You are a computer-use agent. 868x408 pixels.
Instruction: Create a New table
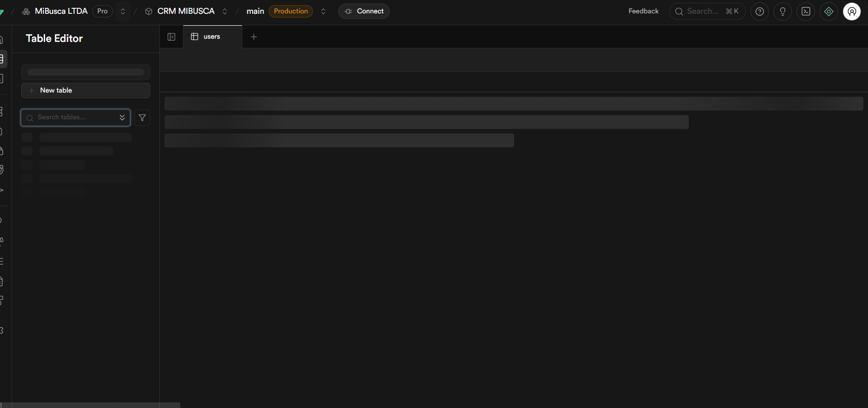[x=86, y=90]
